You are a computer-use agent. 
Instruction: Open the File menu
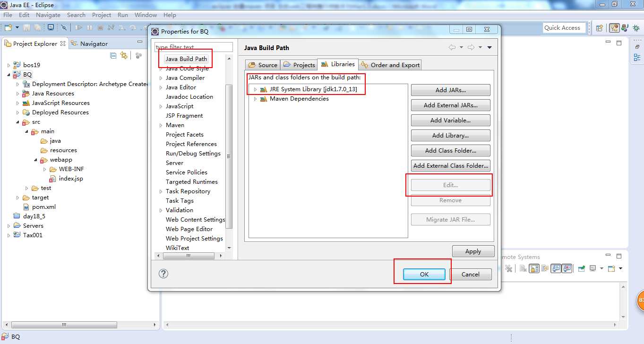8,15
